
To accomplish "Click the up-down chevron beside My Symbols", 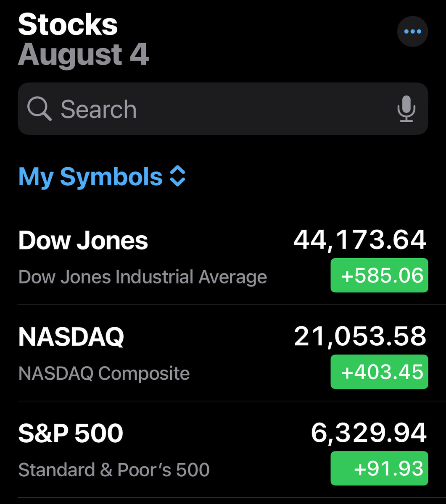I will tap(177, 177).
